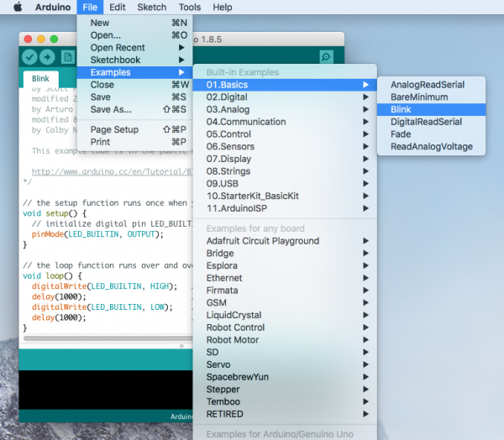Open the Apple menu
Viewport: 504px width, 440px height.
[x=18, y=7]
